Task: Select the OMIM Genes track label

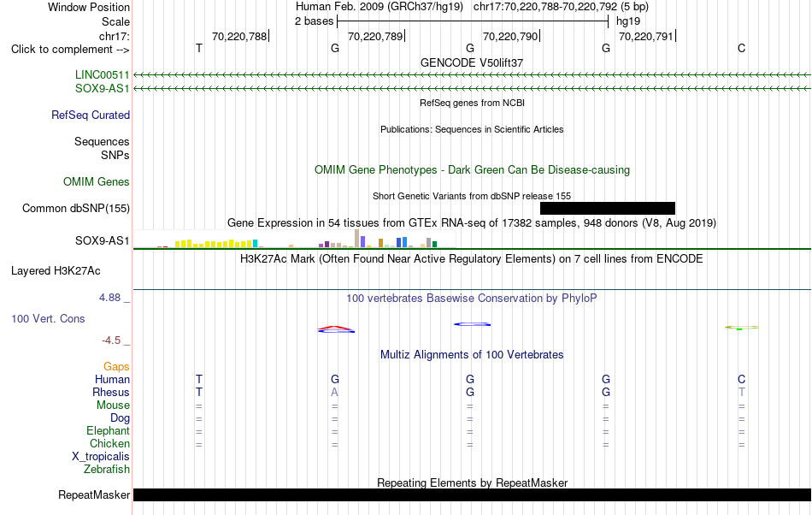Action: point(97,182)
